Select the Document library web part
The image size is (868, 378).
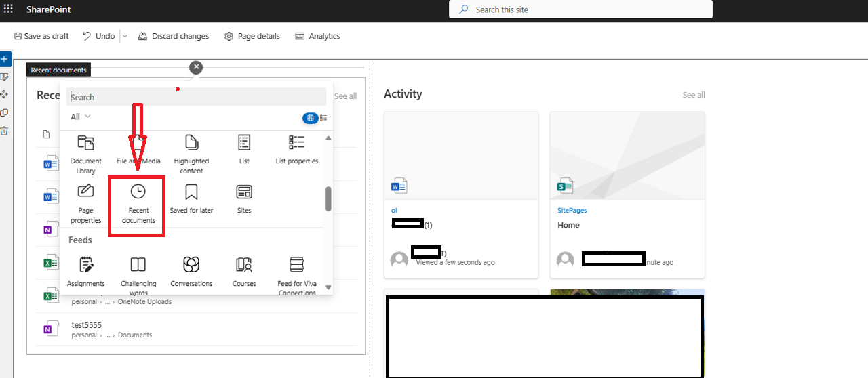86,154
